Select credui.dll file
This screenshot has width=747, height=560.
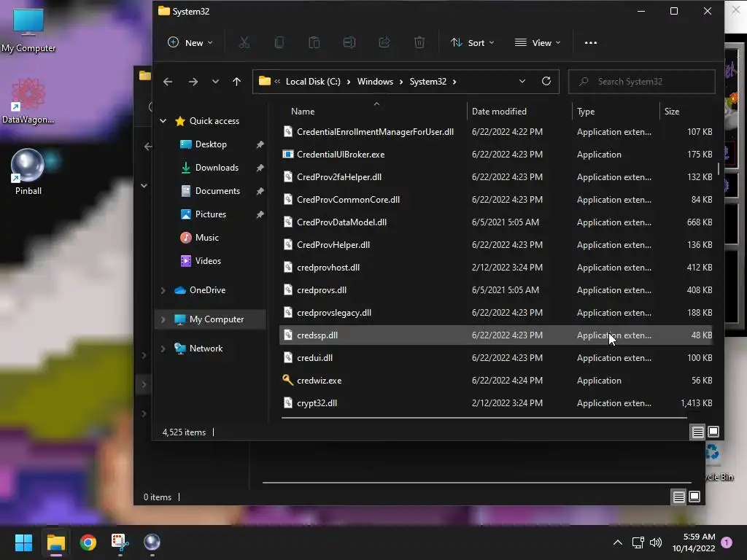[x=496, y=358]
